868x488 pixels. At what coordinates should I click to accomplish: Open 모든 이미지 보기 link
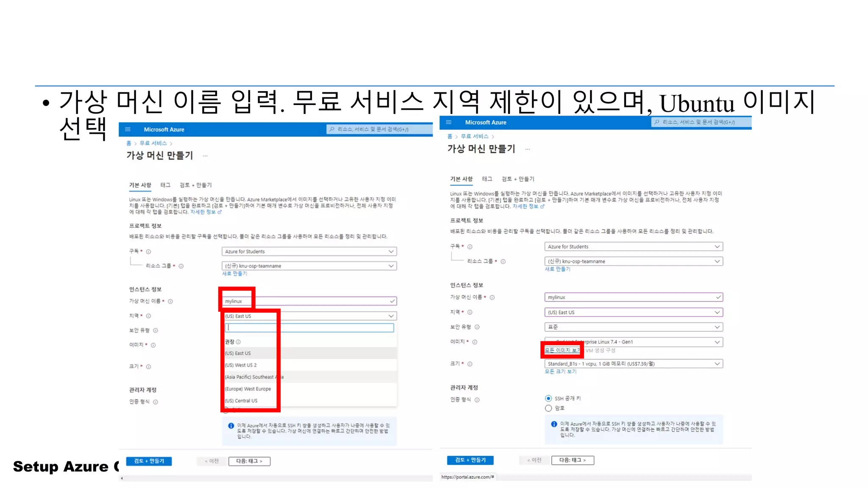(x=562, y=350)
